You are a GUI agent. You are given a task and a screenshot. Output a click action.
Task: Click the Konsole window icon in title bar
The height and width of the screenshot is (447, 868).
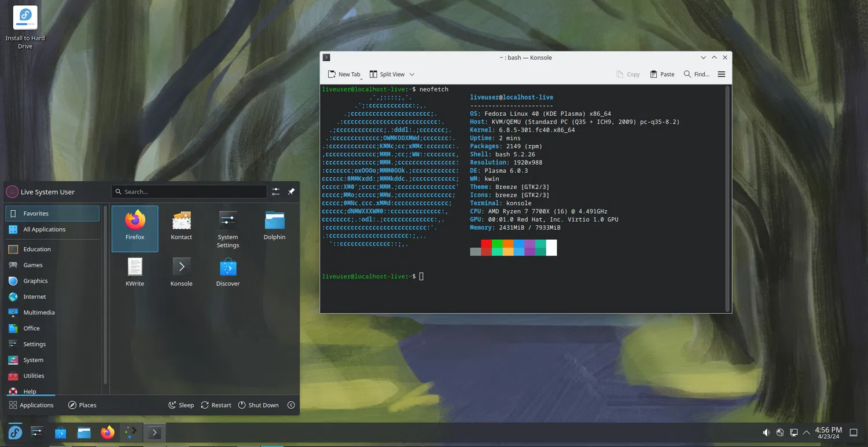[326, 58]
